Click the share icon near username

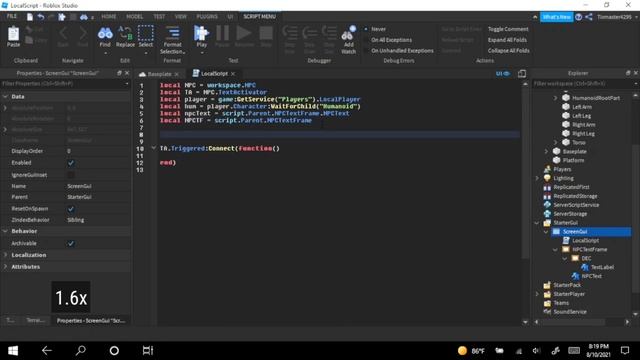pyautogui.click(x=589, y=17)
